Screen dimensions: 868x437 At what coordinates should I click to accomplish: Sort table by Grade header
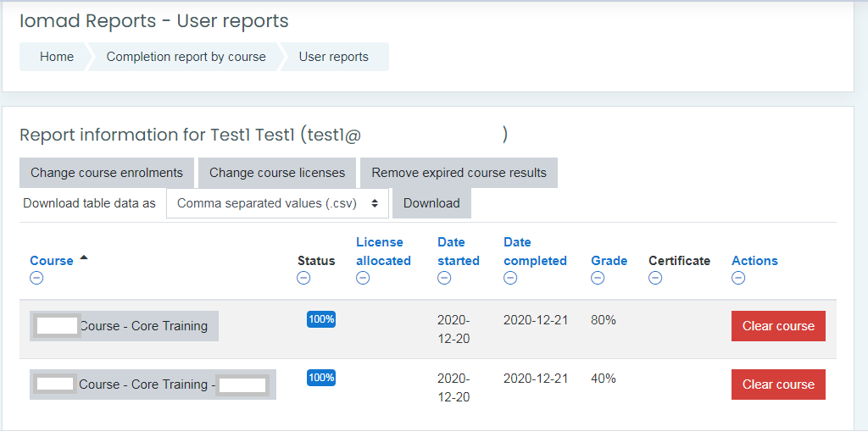[x=609, y=261]
